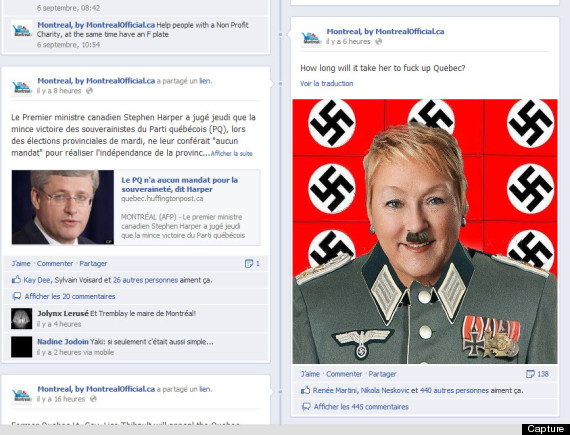Expand post text with Afficher la suite
The image size is (570, 435).
pos(232,153)
